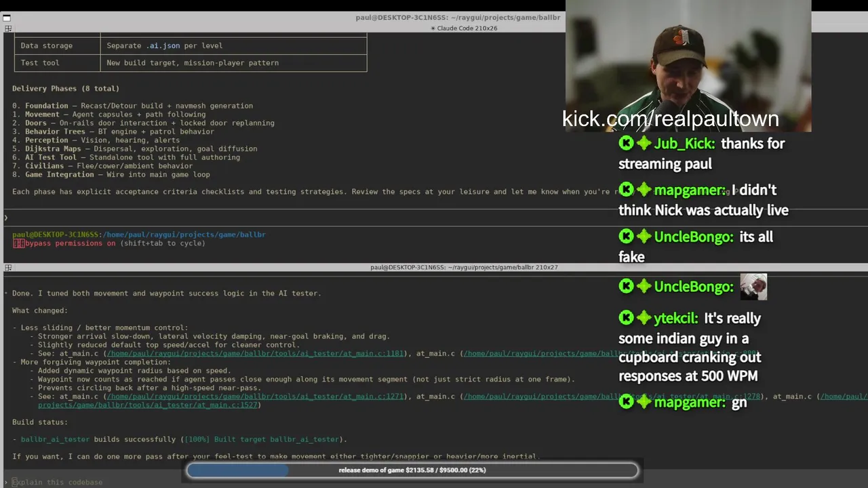Screen dimensions: 868x488
Task: Click the kick.com/realpaultown channel text
Action: coord(670,119)
